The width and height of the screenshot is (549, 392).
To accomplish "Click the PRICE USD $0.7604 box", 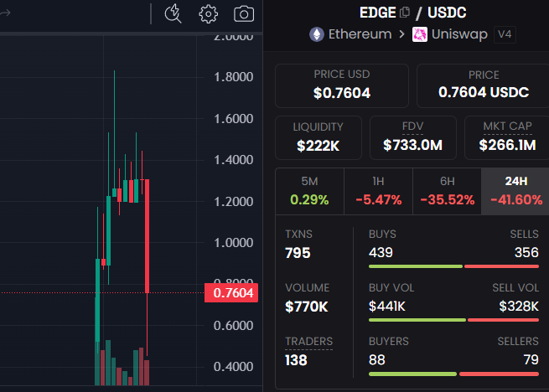I will point(342,85).
